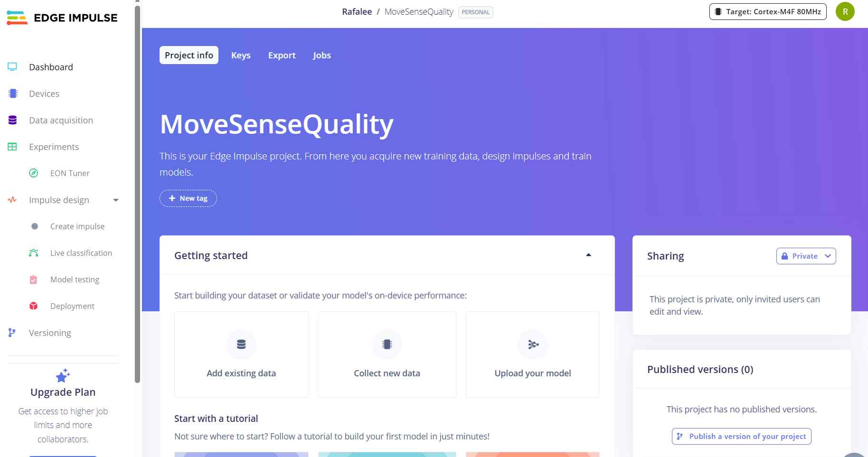Click the EON Tuner compass icon
868x457 pixels.
click(34, 173)
